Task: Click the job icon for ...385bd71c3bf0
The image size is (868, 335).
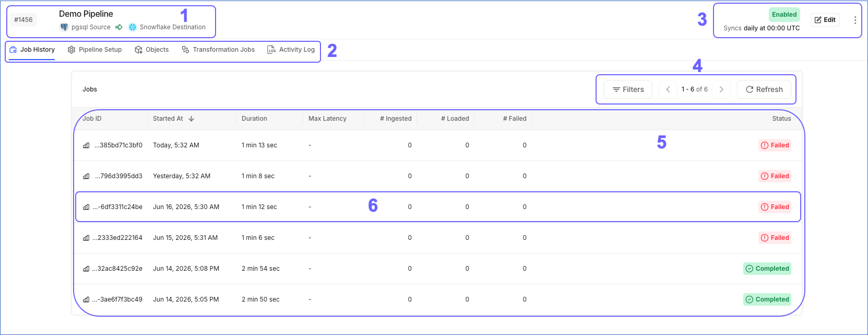Action: (x=86, y=145)
